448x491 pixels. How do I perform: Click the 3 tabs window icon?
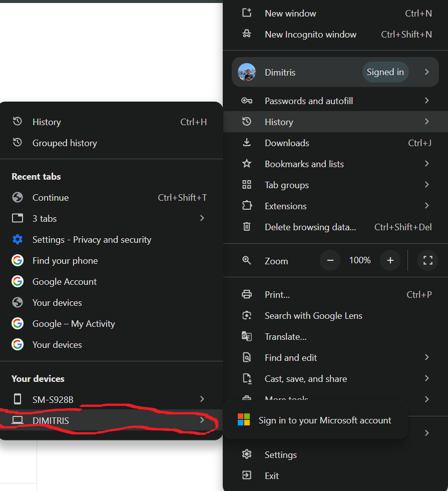coord(18,218)
